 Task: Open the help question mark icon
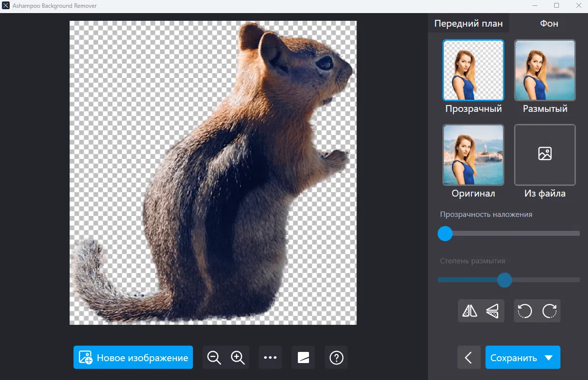[x=336, y=358]
